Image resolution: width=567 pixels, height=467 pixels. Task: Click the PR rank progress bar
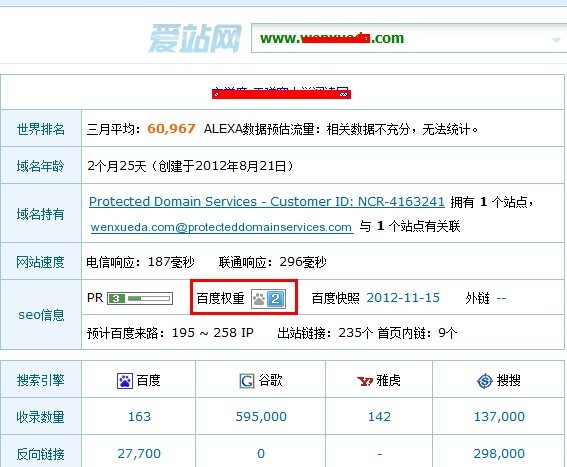(149, 298)
